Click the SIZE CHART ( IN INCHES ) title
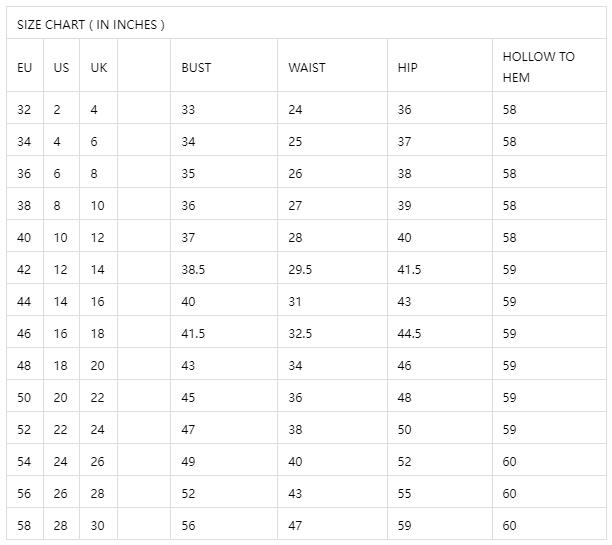 click(91, 25)
